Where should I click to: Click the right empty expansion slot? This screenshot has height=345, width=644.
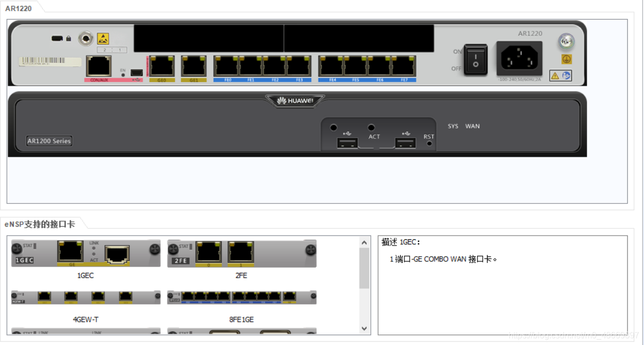359,38
